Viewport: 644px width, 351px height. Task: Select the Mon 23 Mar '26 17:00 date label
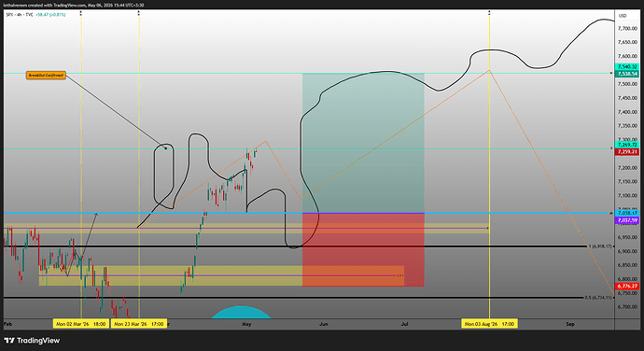tap(139, 324)
